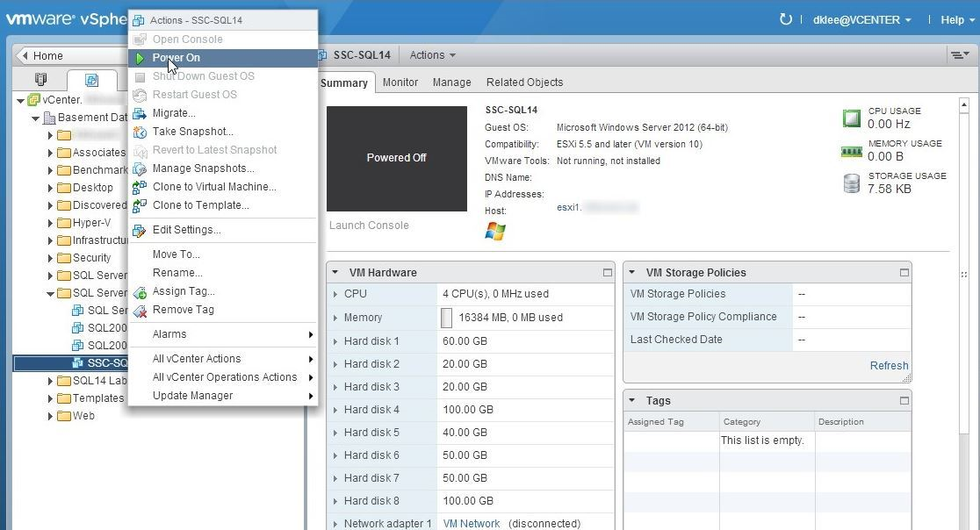Collapse the Tags panel

point(632,401)
